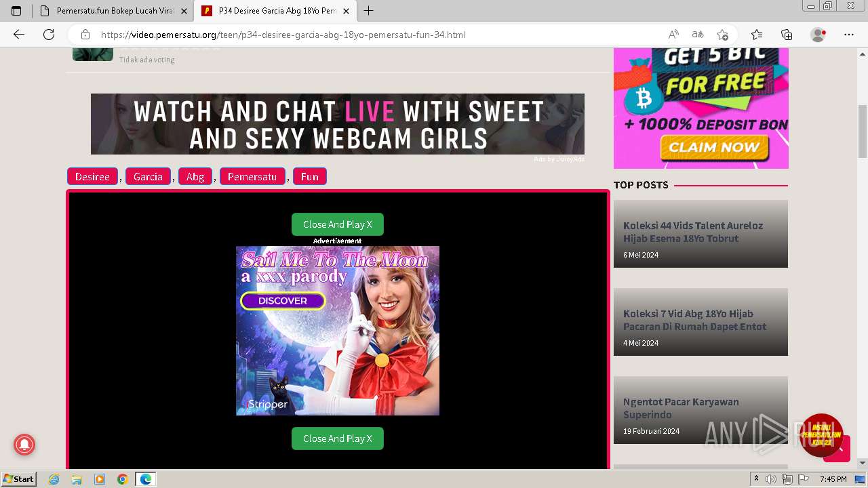Click the lower Close And Play X button
The height and width of the screenshot is (488, 868).
click(338, 439)
